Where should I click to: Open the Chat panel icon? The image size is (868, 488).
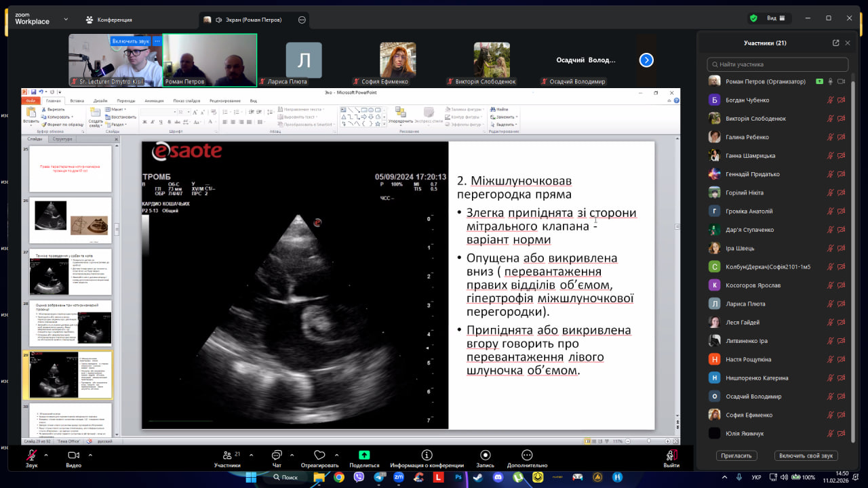tap(277, 455)
